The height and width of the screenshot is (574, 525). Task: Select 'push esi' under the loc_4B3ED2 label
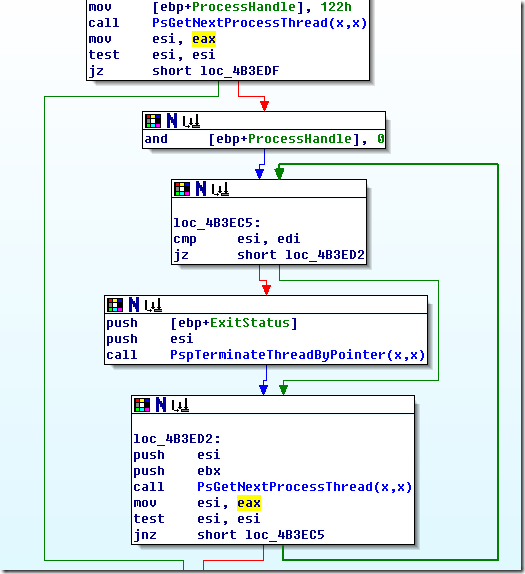tap(176, 455)
